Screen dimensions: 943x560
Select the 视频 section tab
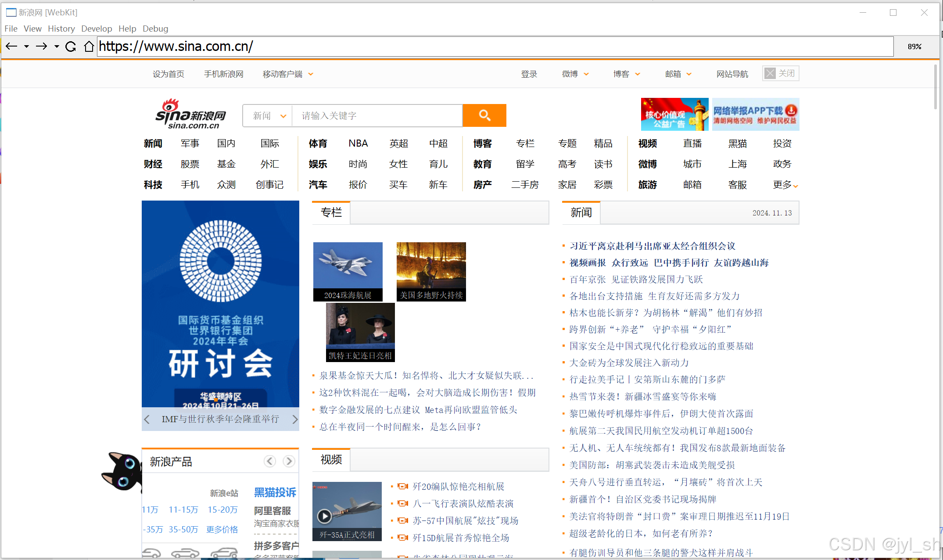point(331,459)
